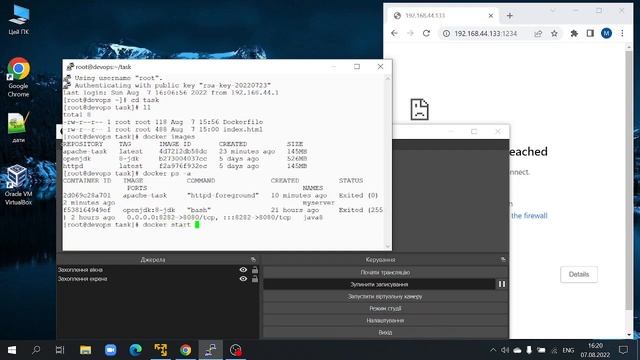The width and height of the screenshot is (640, 360).
Task: Open File Explorer from the taskbar
Action: coord(85,350)
